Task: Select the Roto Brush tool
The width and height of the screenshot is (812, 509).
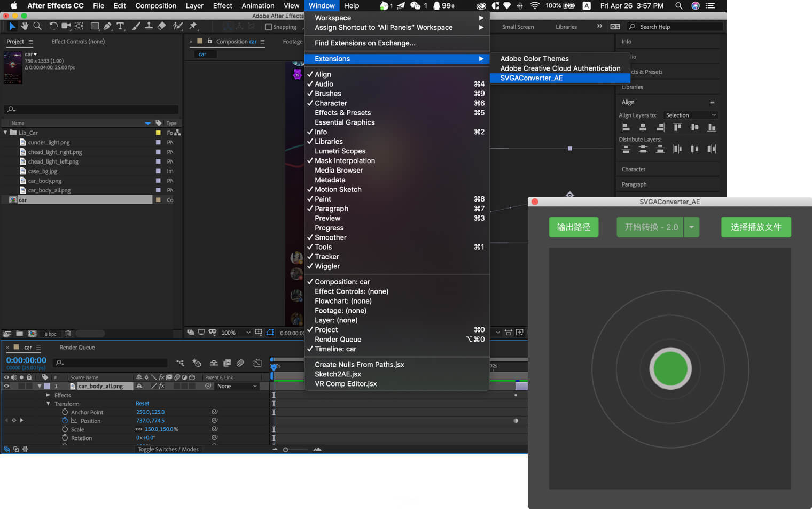Action: tap(178, 26)
